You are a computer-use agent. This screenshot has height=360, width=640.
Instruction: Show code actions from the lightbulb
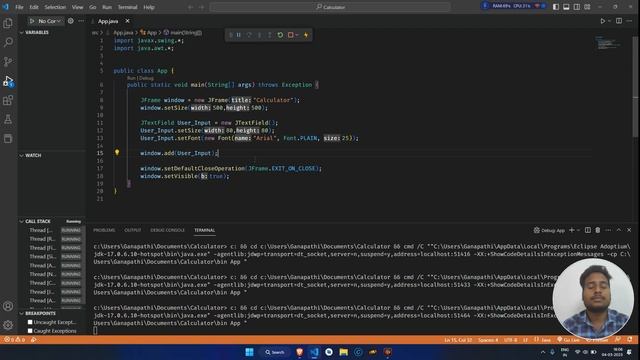coord(117,153)
